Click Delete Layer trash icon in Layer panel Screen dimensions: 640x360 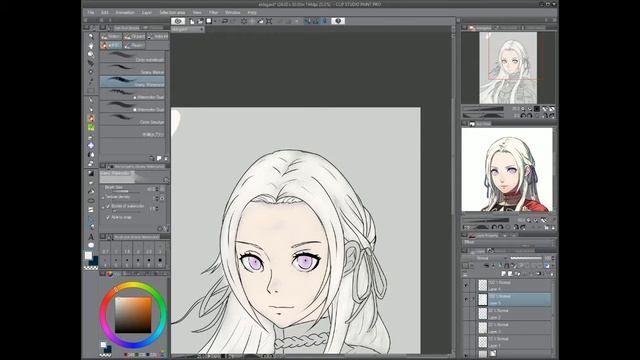point(551,273)
